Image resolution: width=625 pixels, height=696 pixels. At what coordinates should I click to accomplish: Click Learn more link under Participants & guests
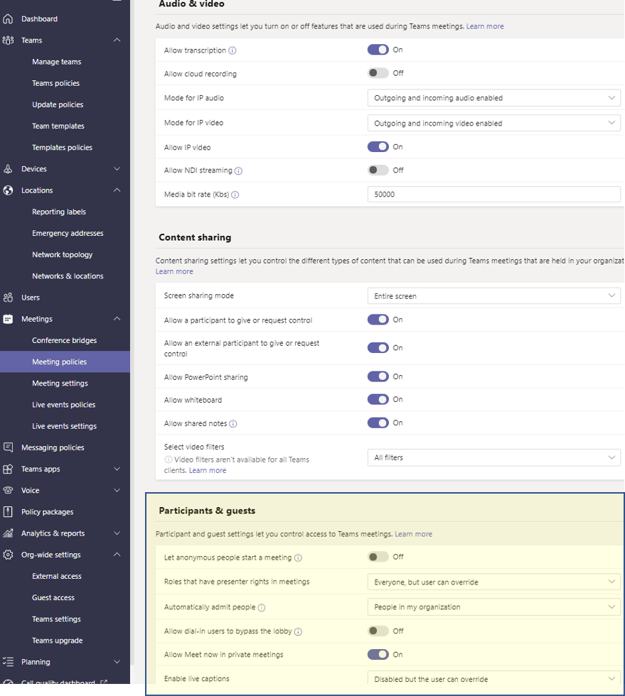click(x=413, y=534)
